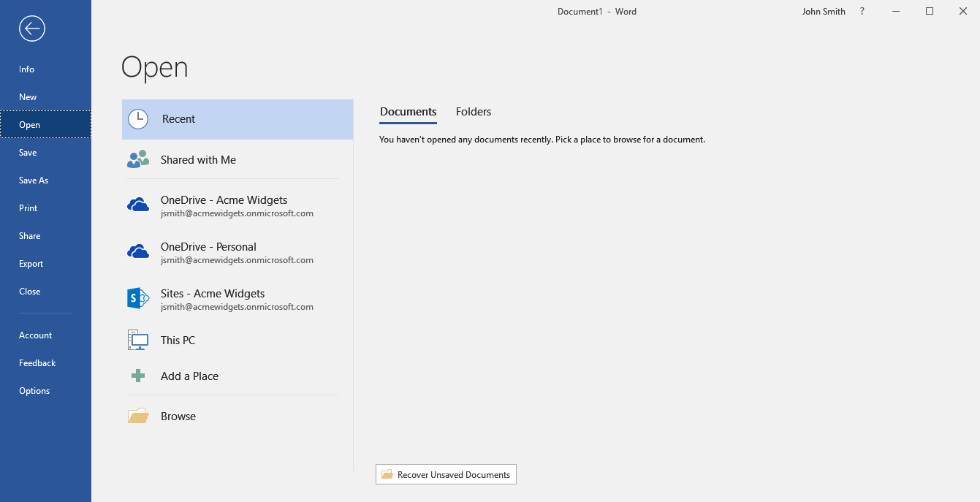This screenshot has width=980, height=502.
Task: Click the This PC computer icon
Action: pos(138,341)
